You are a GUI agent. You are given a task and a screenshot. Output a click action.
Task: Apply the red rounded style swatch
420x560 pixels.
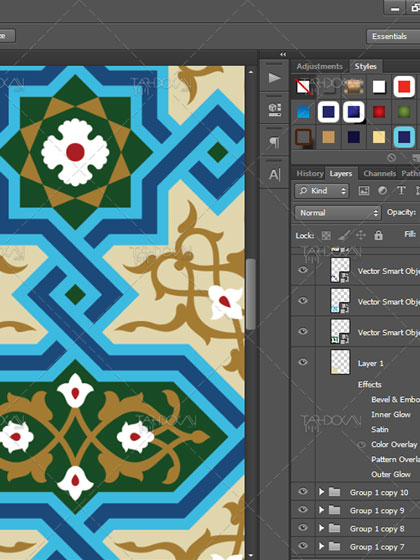pyautogui.click(x=404, y=87)
